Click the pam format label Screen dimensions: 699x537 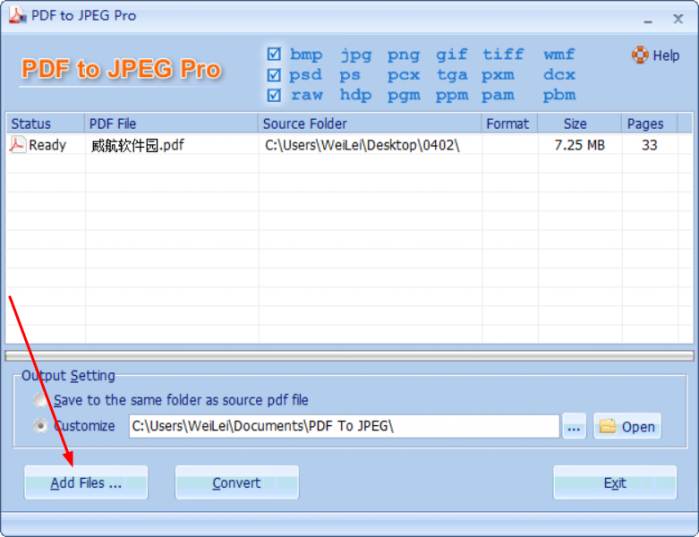coord(498,95)
